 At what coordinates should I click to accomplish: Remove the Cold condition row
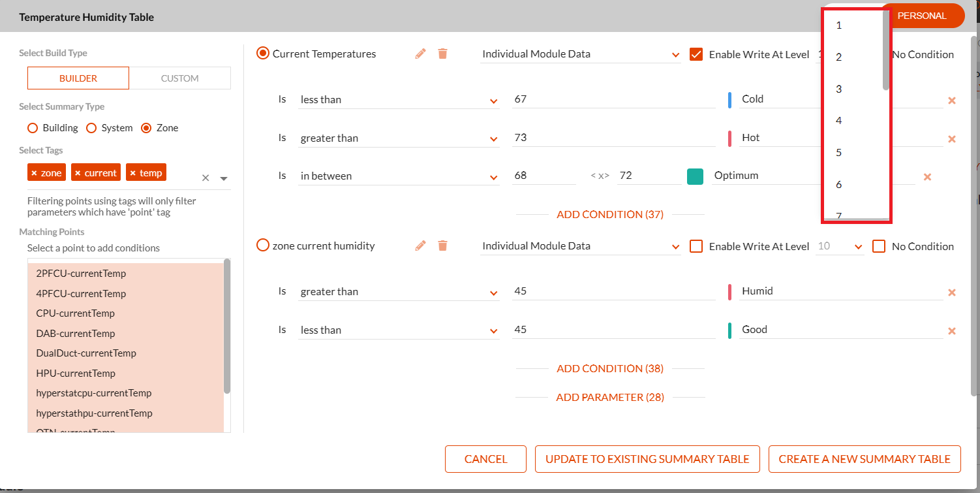pyautogui.click(x=951, y=101)
